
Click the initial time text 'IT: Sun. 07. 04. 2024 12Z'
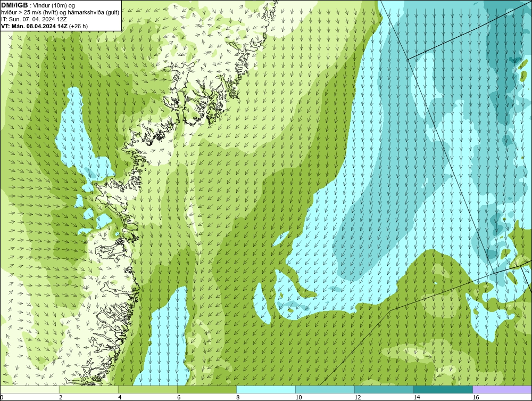tap(34, 19)
